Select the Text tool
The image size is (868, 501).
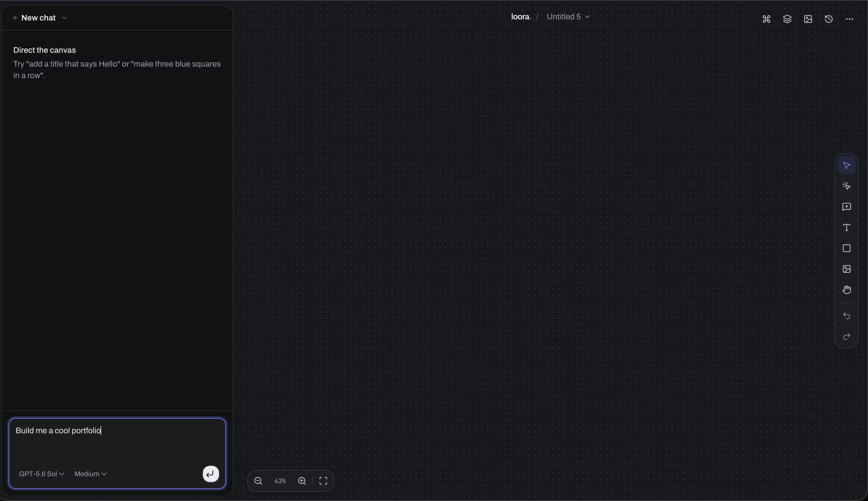click(x=847, y=227)
